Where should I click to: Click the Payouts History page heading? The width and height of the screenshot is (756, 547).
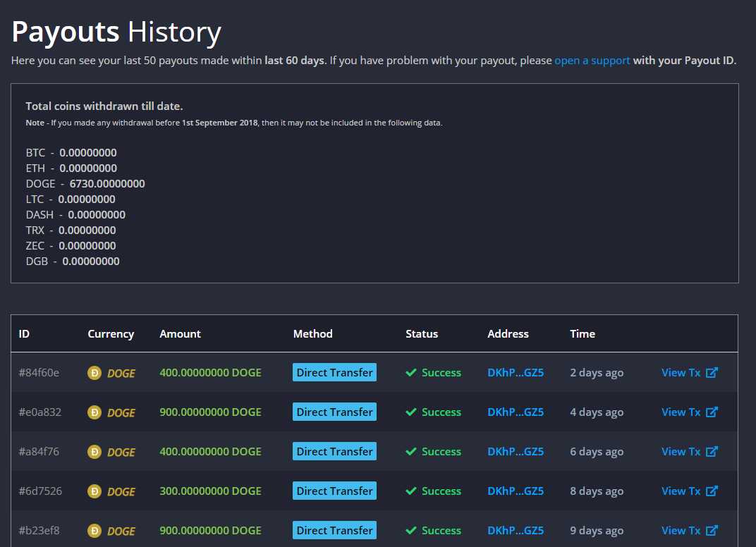[x=116, y=32]
